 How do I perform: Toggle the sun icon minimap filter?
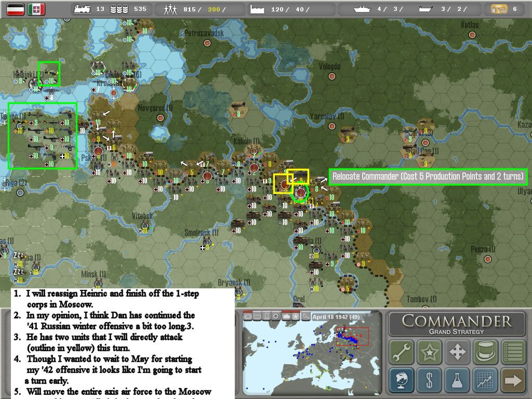coord(276,316)
